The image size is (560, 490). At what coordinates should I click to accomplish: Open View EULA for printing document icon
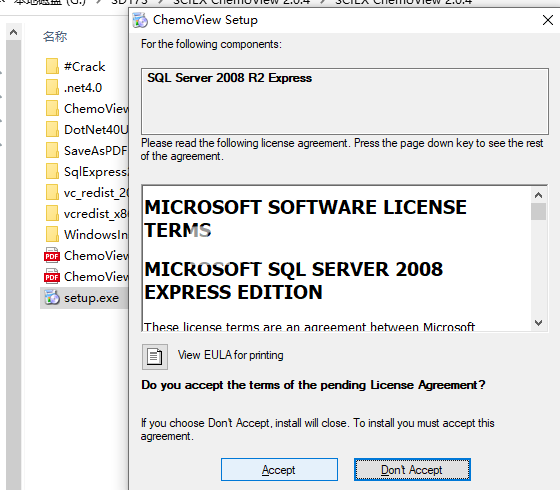(x=155, y=356)
